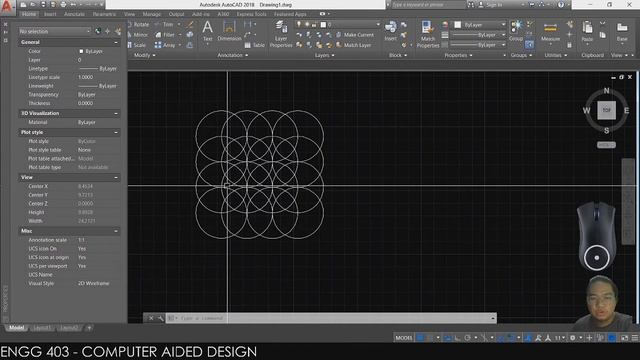Image resolution: width=640 pixels, height=360 pixels.
Task: Click the MODEL space button in status bar
Action: point(404,338)
